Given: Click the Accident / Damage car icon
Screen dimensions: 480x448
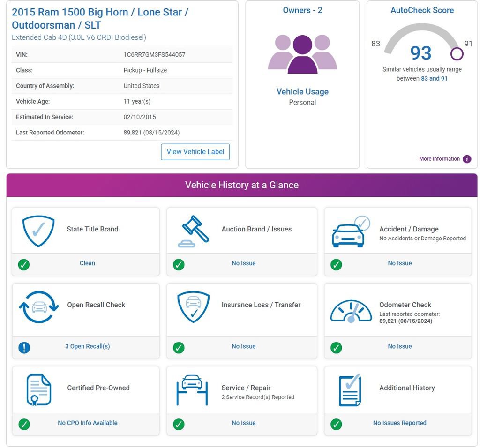Looking at the screenshot, I should point(351,231).
